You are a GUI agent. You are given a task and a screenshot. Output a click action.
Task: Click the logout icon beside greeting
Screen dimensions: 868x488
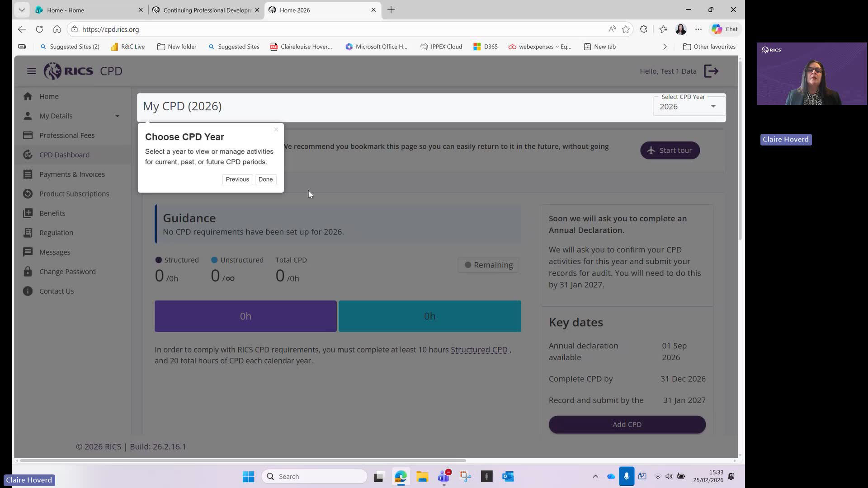[x=711, y=71]
